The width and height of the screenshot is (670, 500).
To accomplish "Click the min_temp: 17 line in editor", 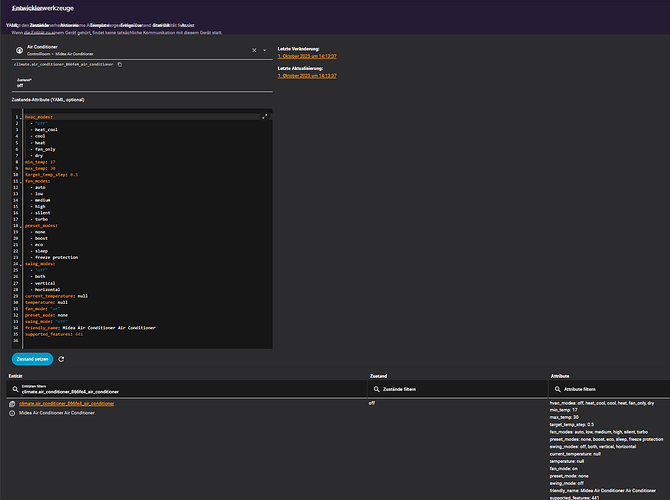I will [x=40, y=162].
